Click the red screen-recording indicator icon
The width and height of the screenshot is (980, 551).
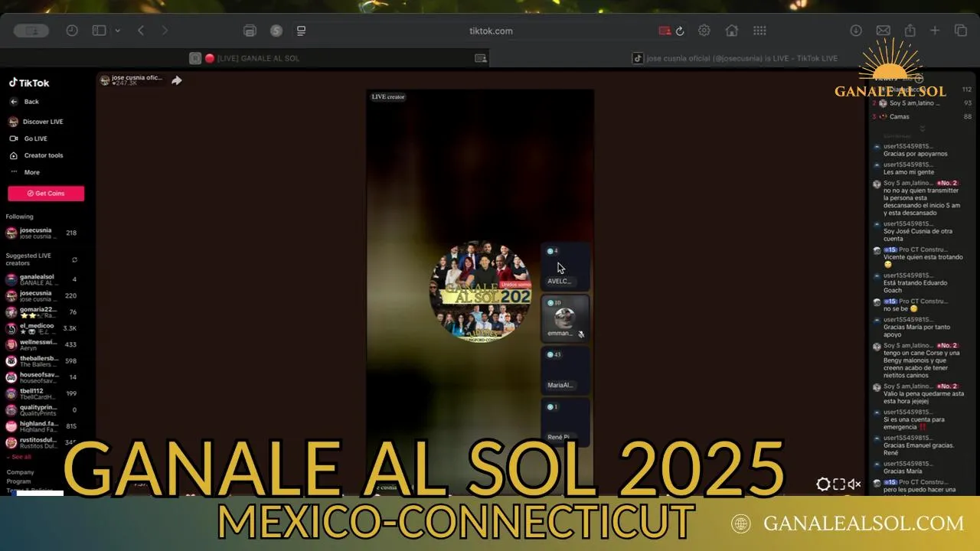tap(664, 31)
